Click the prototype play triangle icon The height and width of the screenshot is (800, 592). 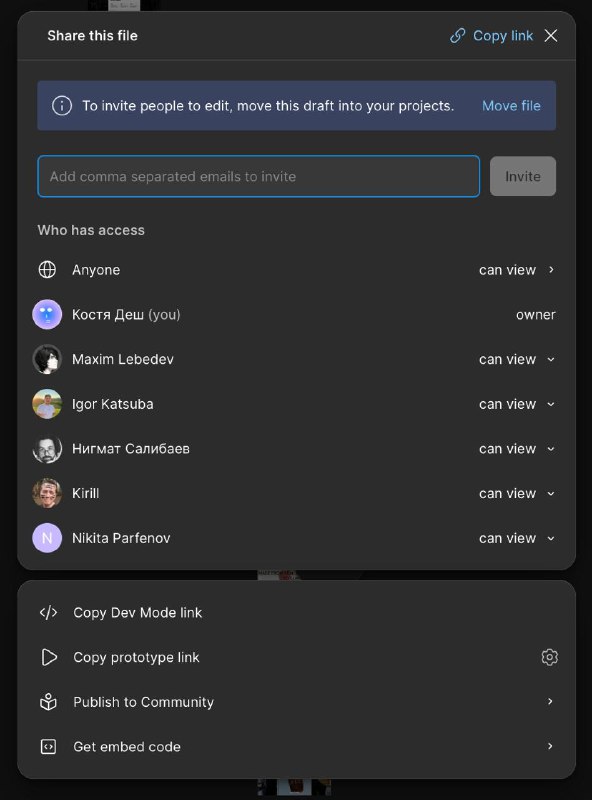pos(49,657)
